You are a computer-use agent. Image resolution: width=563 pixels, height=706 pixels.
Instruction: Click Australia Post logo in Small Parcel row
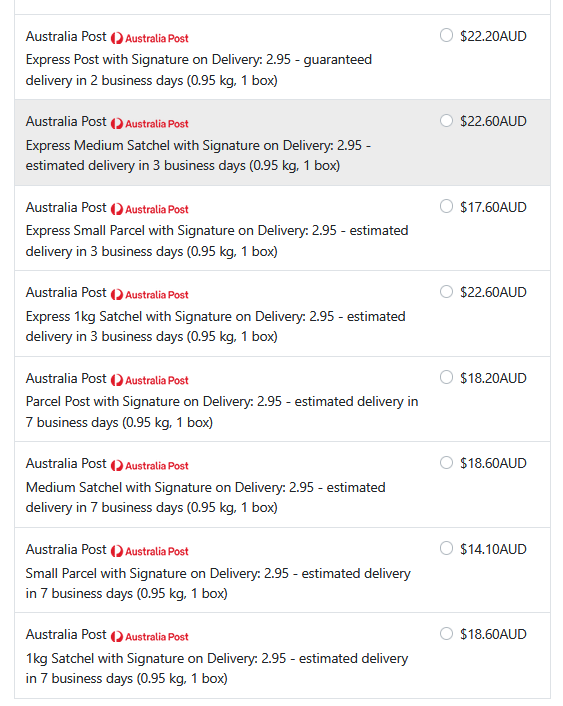150,551
